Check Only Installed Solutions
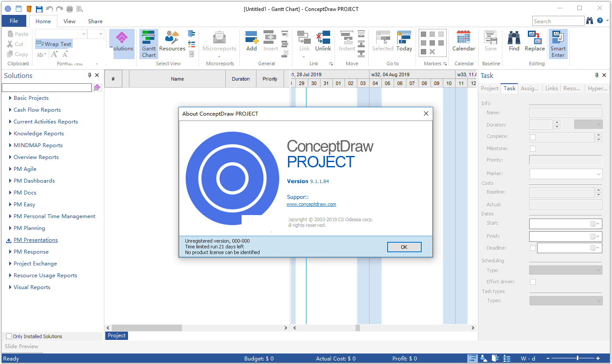 [9, 336]
